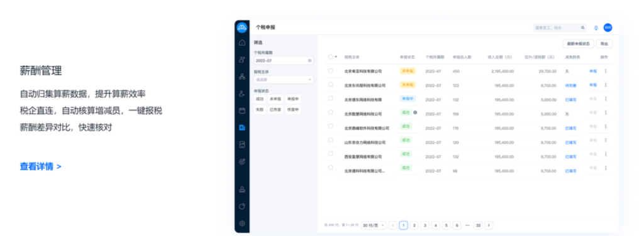644x236 pixels.
Task: Open the 30 行/页 page size dropdown
Action: click(374, 225)
